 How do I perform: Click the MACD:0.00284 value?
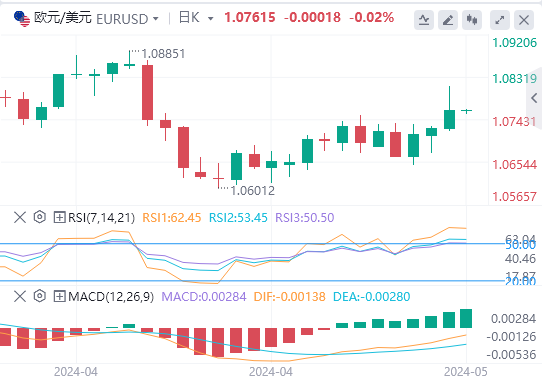tap(204, 297)
